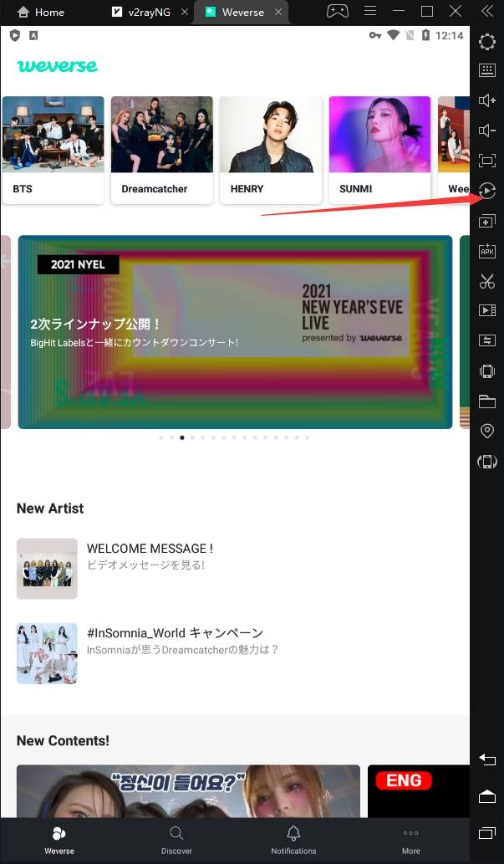This screenshot has height=864, width=504.
Task: Click the New Contents! heading
Action: pos(63,740)
